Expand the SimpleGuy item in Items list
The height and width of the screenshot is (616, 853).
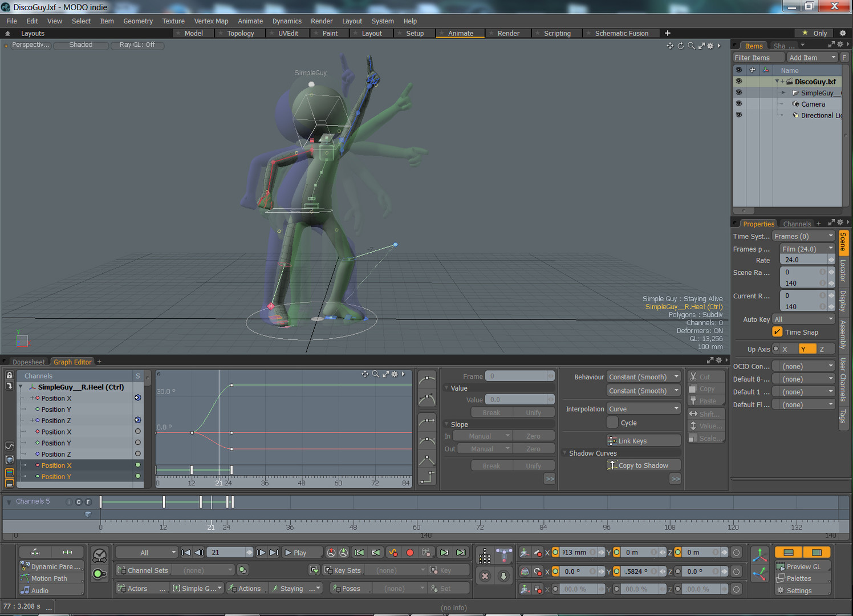(x=783, y=92)
